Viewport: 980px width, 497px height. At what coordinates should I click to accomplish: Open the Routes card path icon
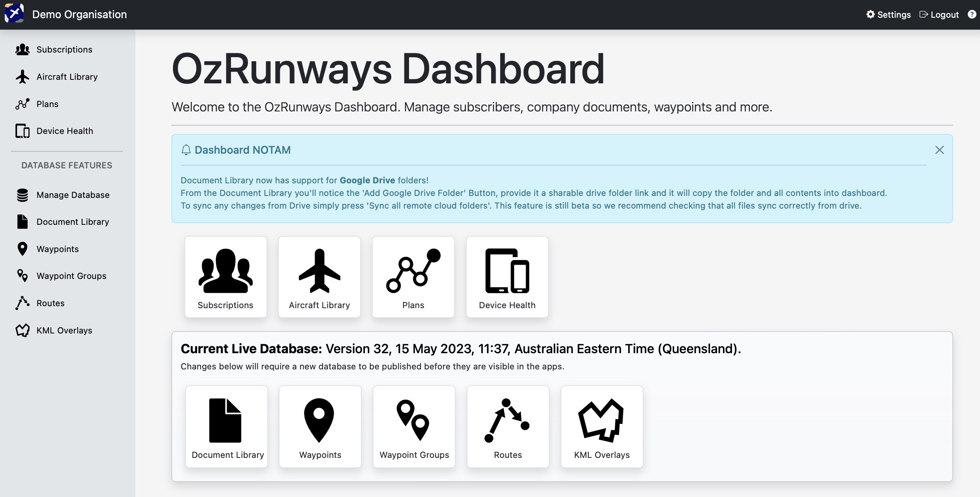pos(507,420)
